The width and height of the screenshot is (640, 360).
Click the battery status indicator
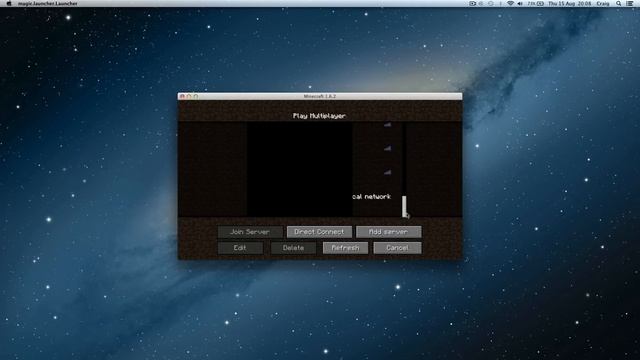[536, 3]
